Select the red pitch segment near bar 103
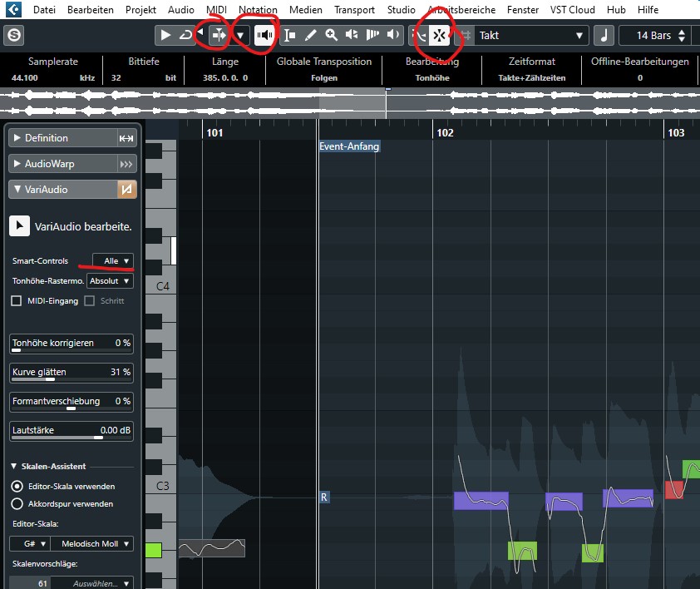700x589 pixels. [673, 490]
